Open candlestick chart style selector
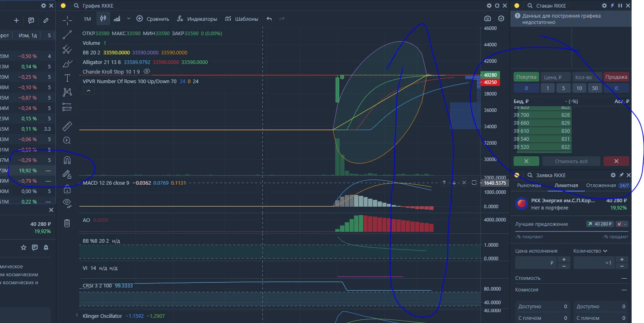The image size is (644, 323). [103, 18]
